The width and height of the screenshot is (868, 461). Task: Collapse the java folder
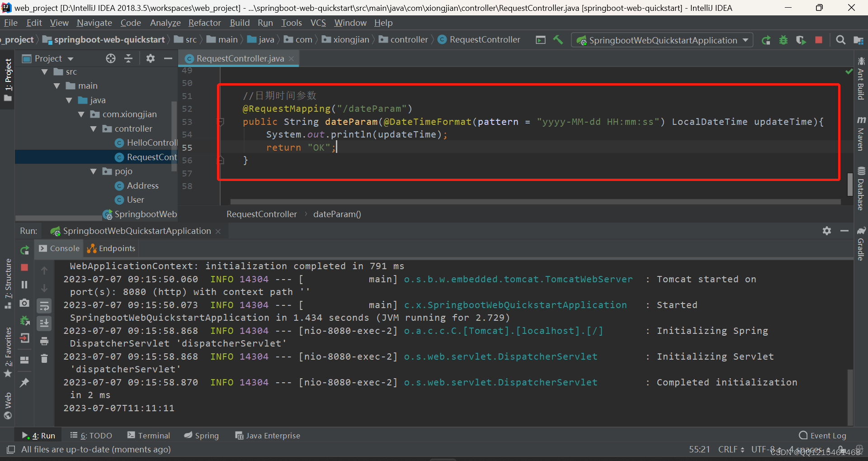(69, 100)
